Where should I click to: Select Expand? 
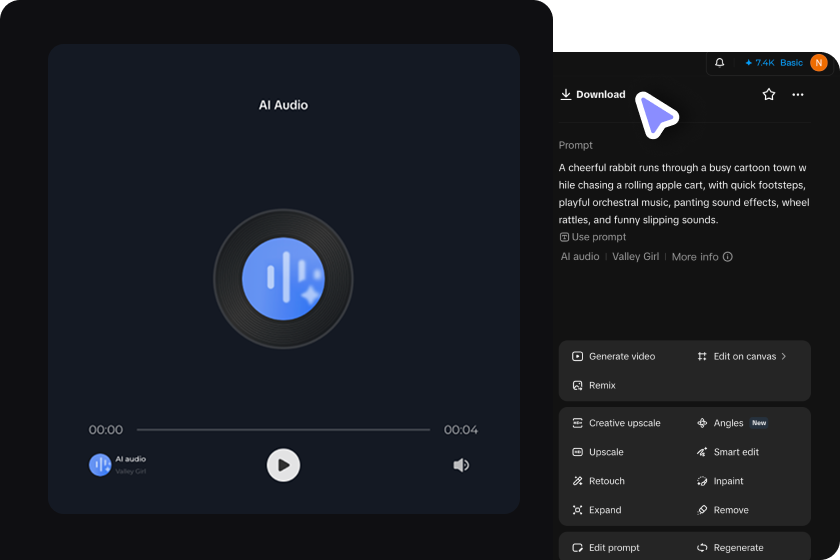[597, 510]
